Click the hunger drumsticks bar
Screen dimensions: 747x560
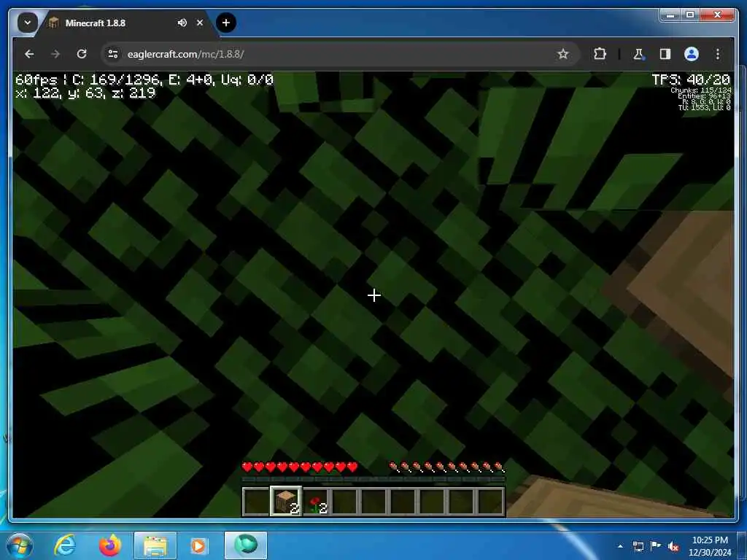(447, 467)
